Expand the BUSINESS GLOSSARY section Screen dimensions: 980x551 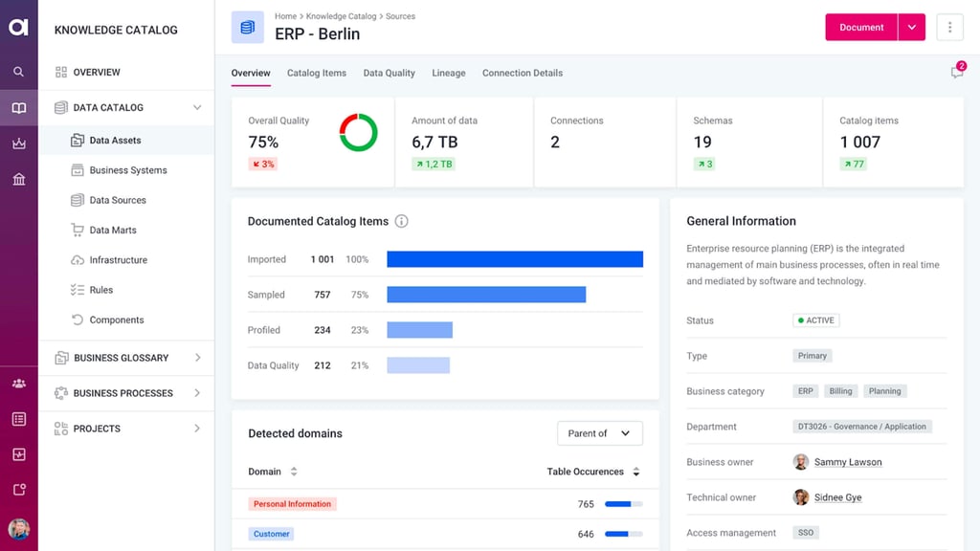click(197, 358)
